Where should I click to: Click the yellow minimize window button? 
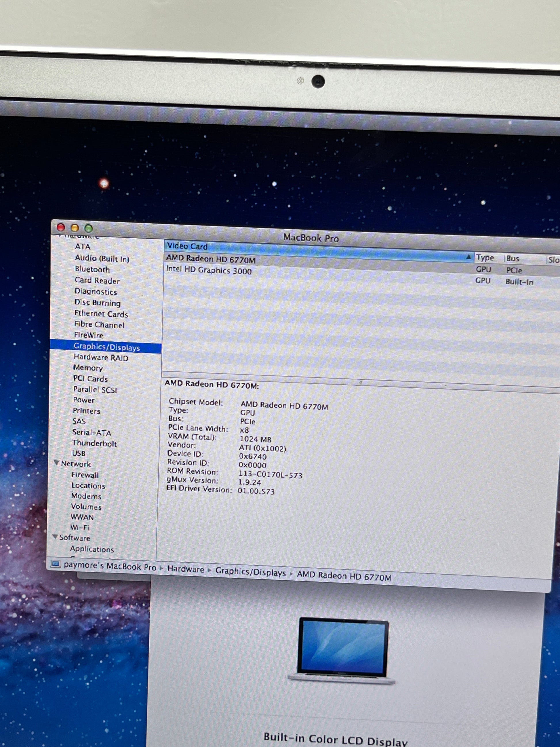coord(75,228)
